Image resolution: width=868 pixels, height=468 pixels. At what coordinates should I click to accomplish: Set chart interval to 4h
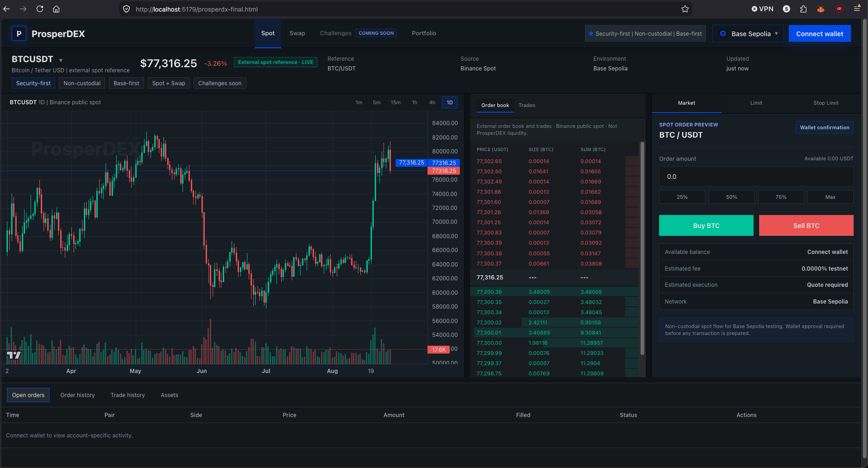[x=432, y=102]
